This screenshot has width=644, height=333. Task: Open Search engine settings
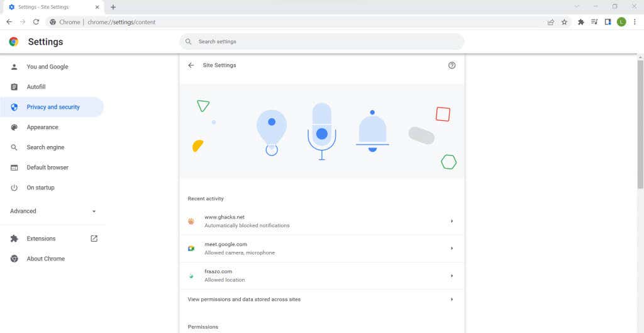(x=52, y=147)
